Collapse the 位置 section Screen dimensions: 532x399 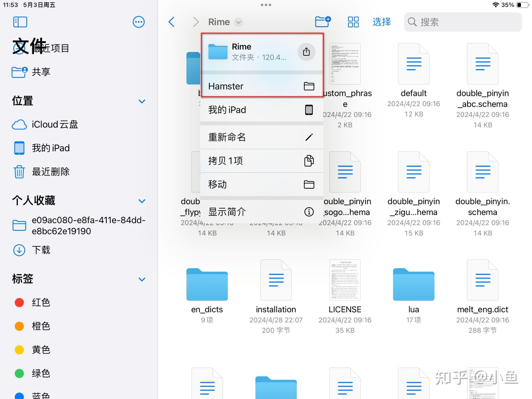tap(142, 101)
